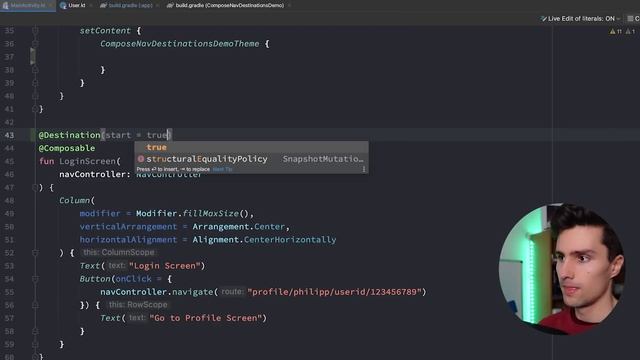Click the VCS change marker at line 37

33,56
